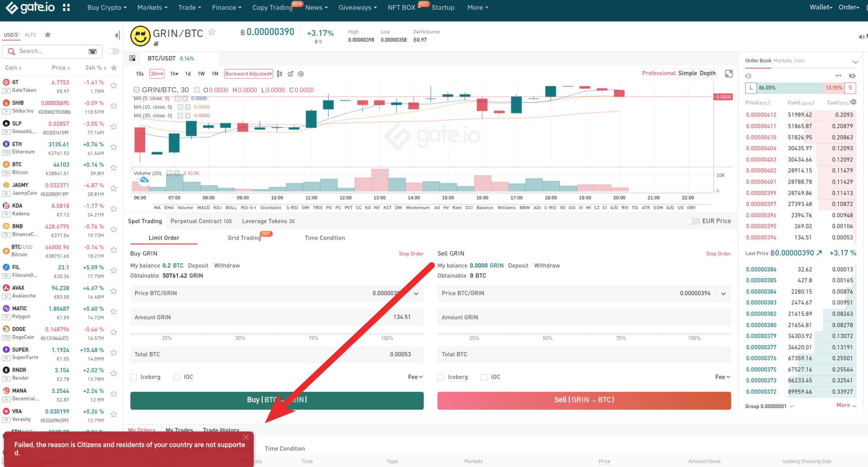Expand the chart to fullscreen
Image resolution: width=868 pixels, height=467 pixels.
[x=729, y=74]
